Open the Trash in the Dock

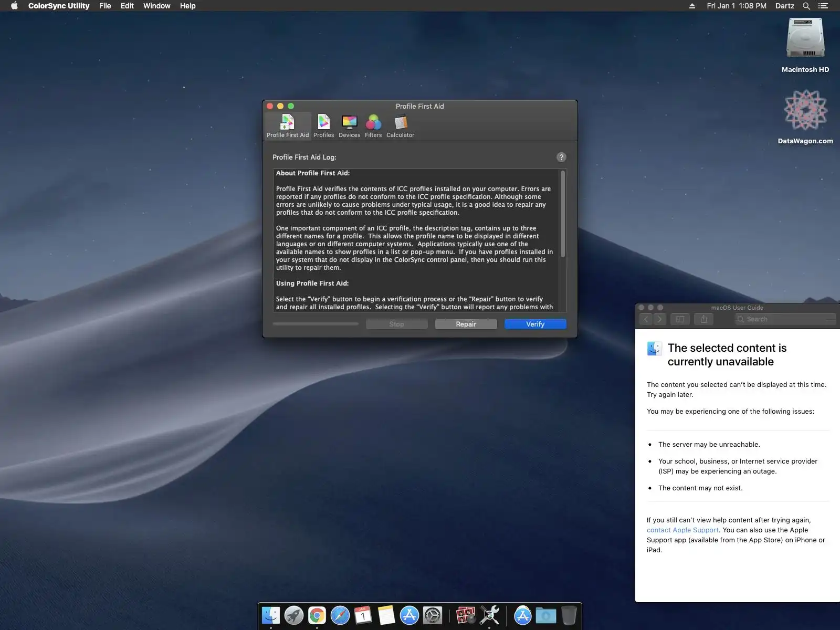point(569,615)
